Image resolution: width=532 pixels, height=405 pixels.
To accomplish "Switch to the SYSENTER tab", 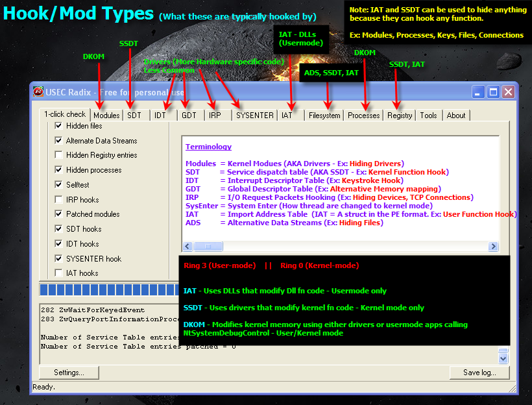I will point(255,116).
